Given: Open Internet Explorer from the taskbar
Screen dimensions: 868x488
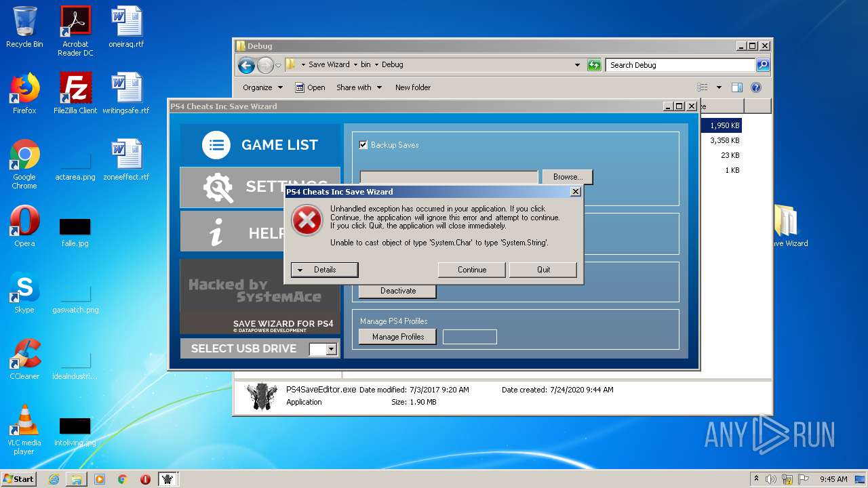Looking at the screenshot, I should pyautogui.click(x=54, y=479).
